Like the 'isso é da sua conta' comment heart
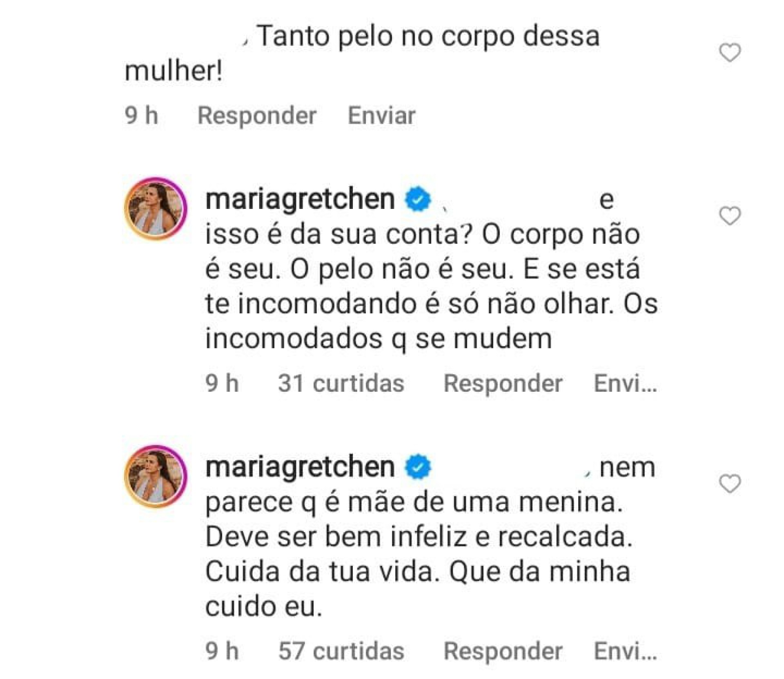 (731, 216)
